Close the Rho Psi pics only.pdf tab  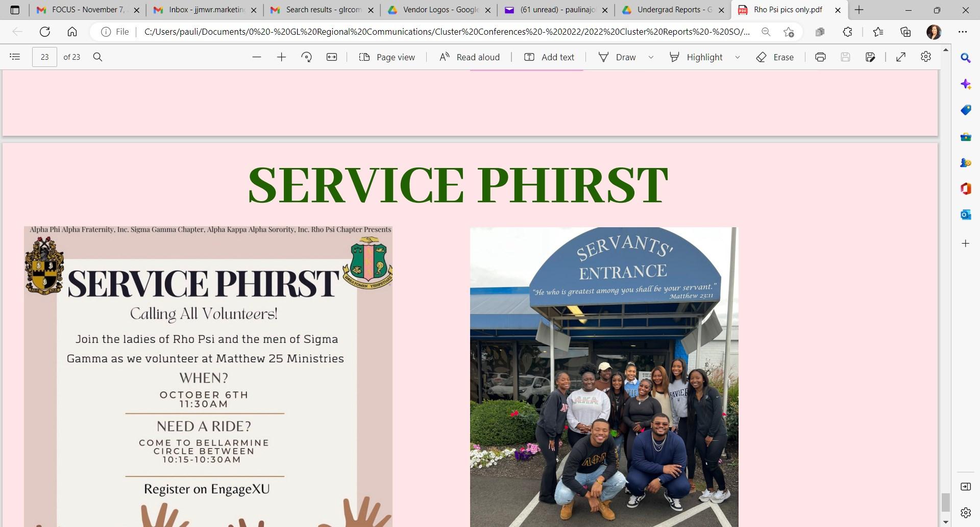pyautogui.click(x=838, y=10)
